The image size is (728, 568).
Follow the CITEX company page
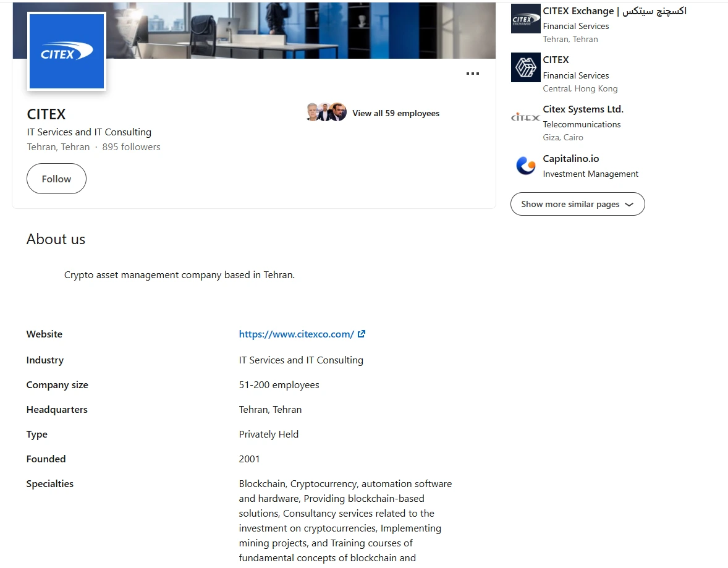point(56,179)
